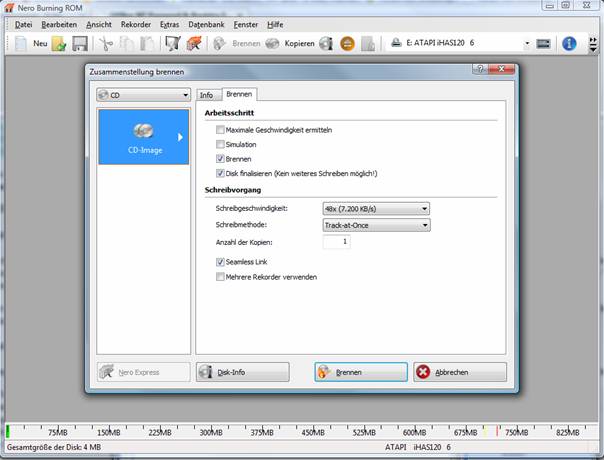The height and width of the screenshot is (460, 604).
Task: Click the Disk-Info icon in the toolbar
Action: (326, 44)
